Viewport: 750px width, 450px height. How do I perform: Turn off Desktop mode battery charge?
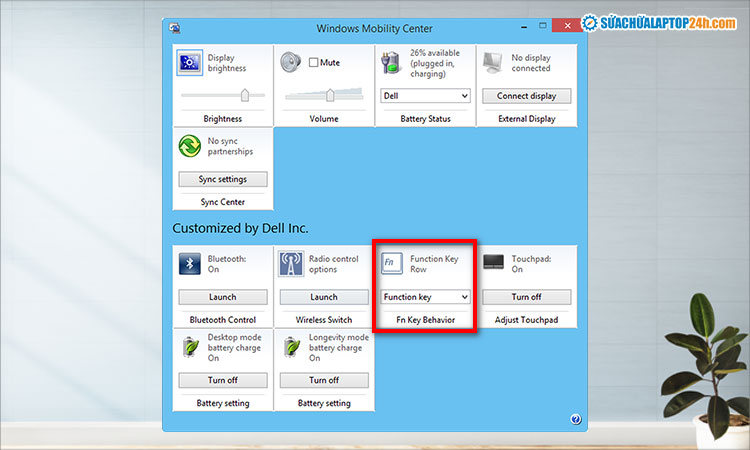point(222,380)
